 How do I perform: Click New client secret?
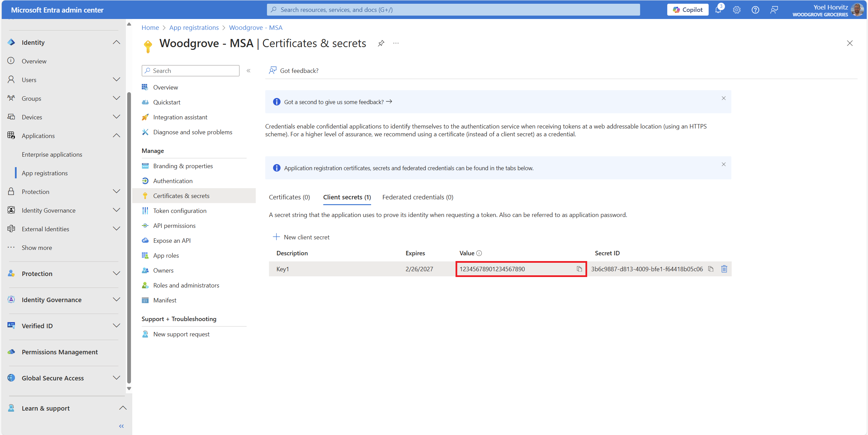(301, 237)
